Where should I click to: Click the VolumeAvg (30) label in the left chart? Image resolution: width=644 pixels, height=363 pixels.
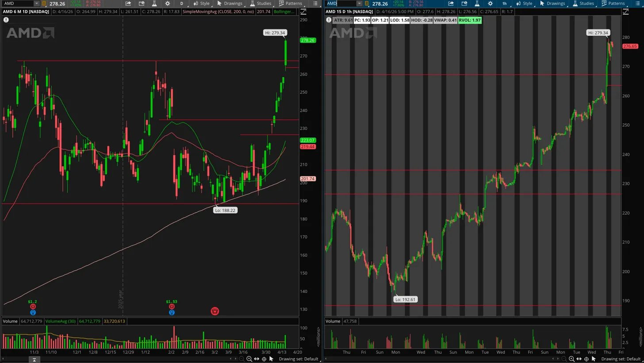[x=61, y=321]
